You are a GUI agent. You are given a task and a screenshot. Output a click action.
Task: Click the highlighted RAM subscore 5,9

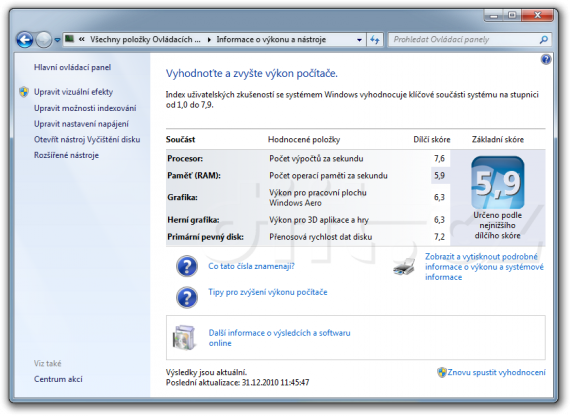tap(439, 176)
